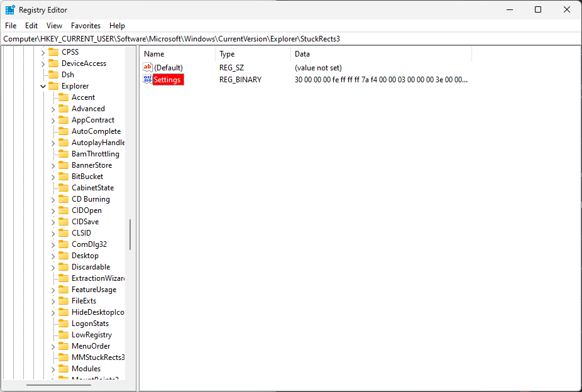Click the CIDOpen folder icon
This screenshot has width=582, height=392.
click(x=63, y=210)
